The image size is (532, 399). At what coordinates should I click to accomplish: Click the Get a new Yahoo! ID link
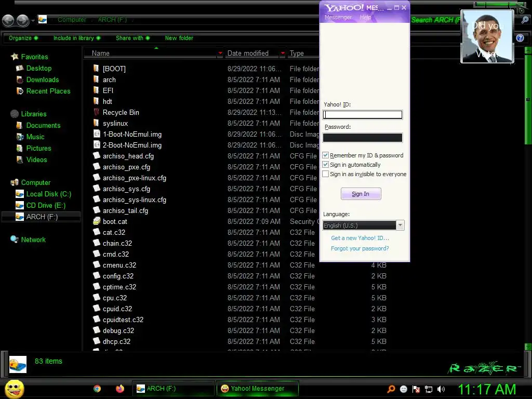360,238
